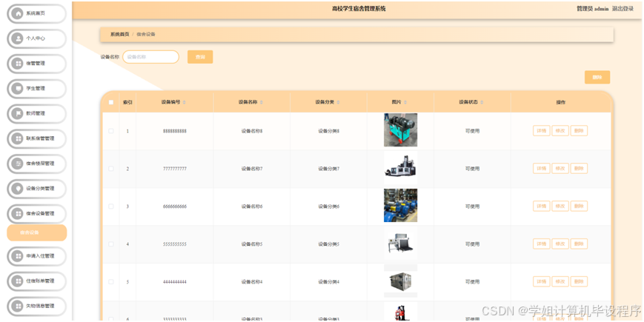Log out via 退出登录
The image size is (644, 322).
(x=623, y=9)
